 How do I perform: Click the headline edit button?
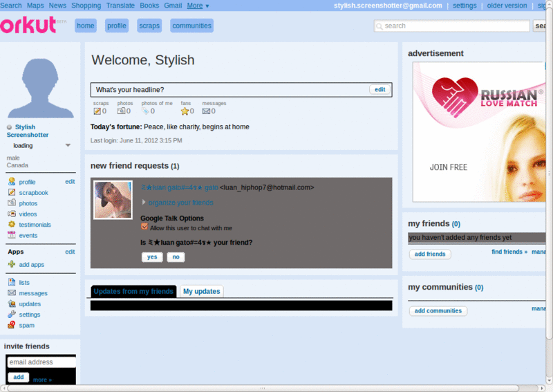point(379,90)
